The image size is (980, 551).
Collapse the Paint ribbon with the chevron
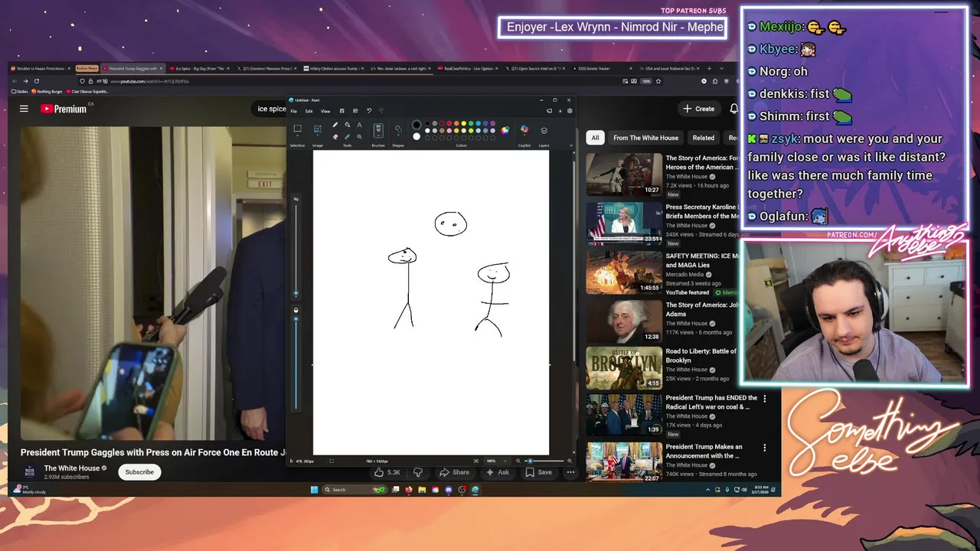[571, 145]
